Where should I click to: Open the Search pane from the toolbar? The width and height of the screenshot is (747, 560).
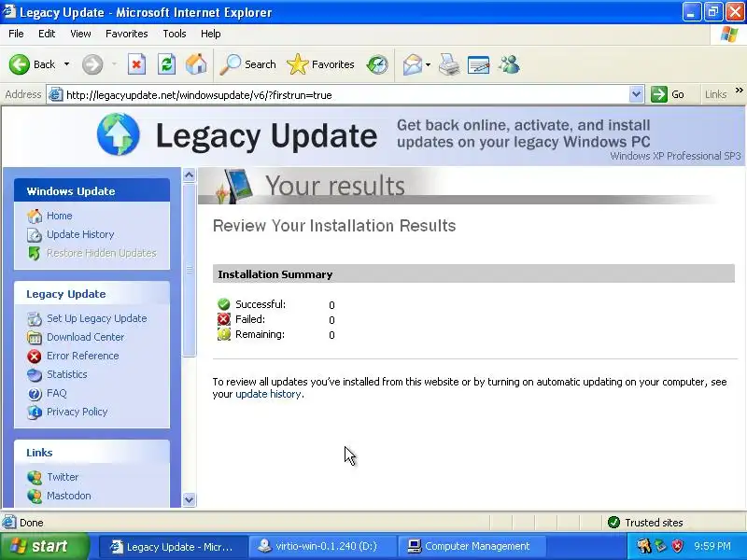247,64
